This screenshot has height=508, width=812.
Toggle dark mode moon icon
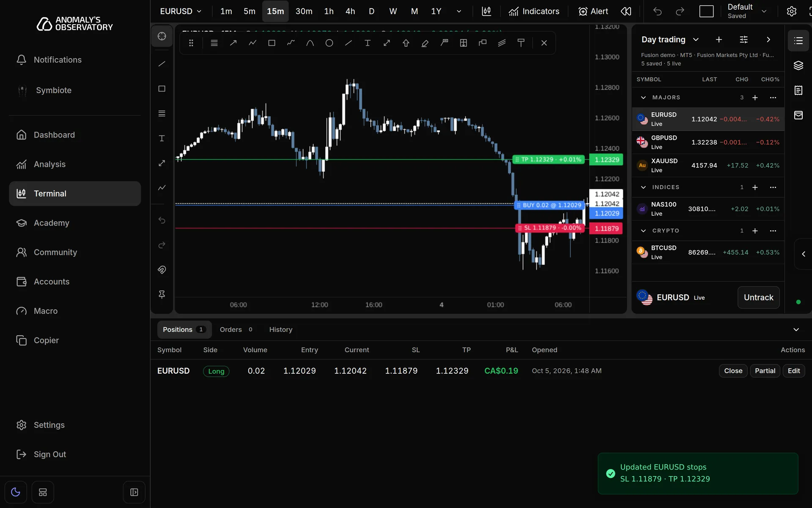[16, 492]
